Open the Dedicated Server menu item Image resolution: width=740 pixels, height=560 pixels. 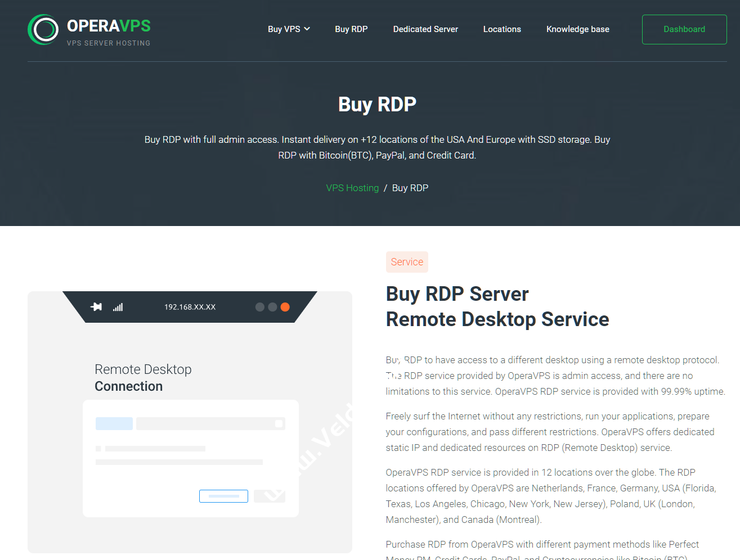click(425, 29)
